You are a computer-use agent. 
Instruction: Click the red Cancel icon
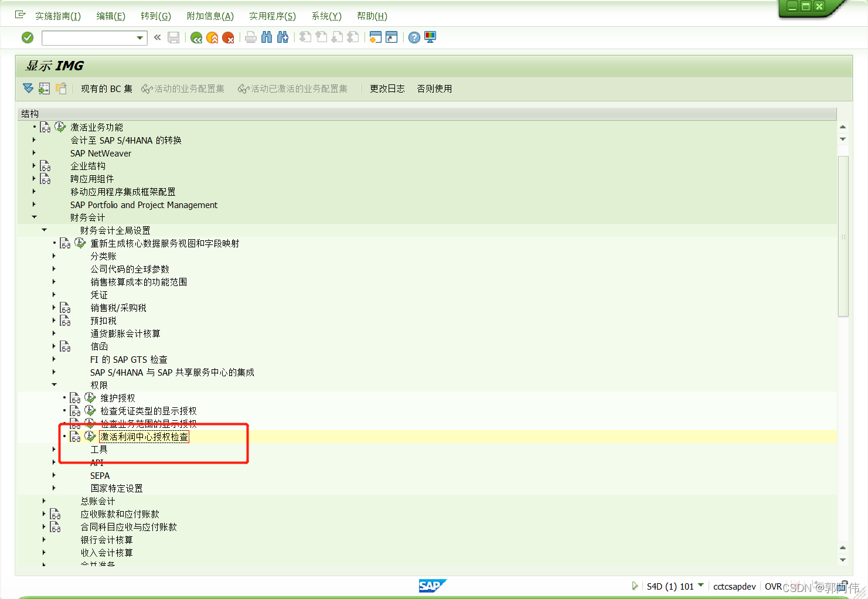click(228, 38)
